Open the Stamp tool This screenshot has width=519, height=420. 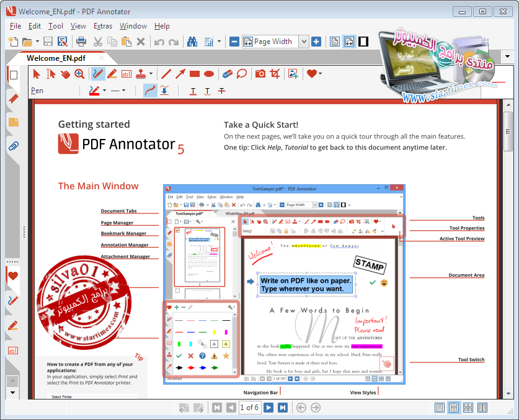click(x=141, y=73)
